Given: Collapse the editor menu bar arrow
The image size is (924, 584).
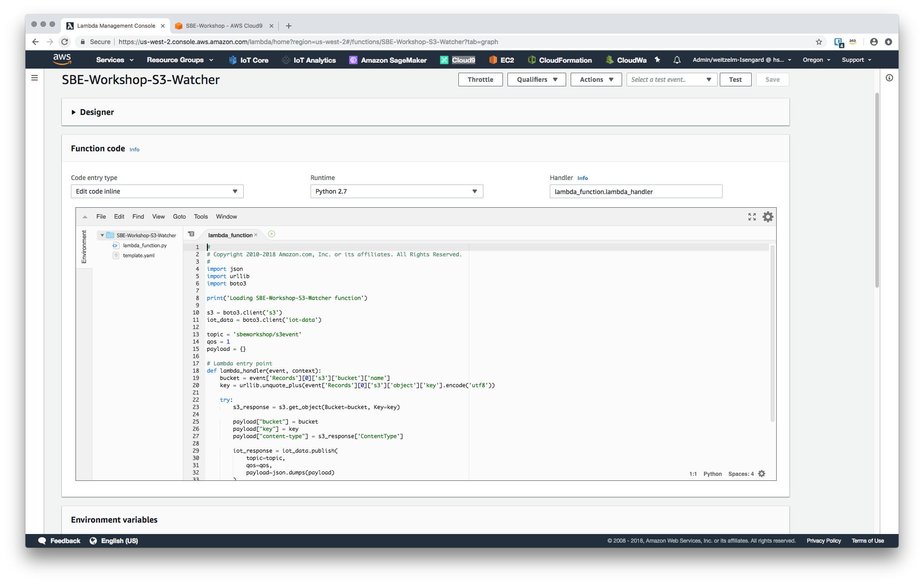Looking at the screenshot, I should pos(85,217).
